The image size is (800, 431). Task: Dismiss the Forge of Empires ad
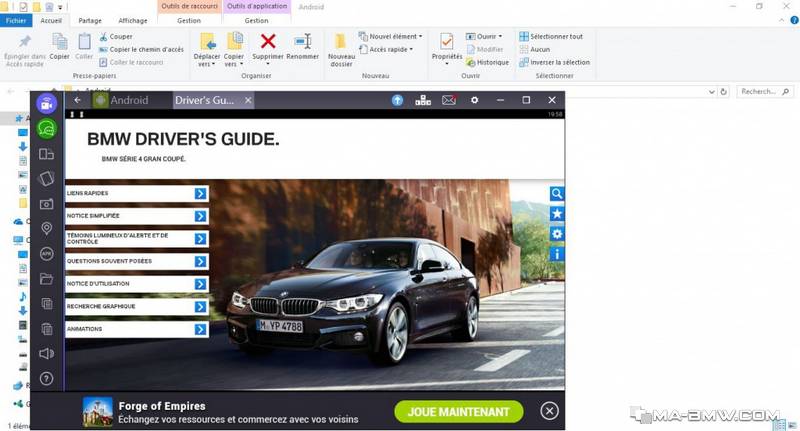pyautogui.click(x=549, y=411)
